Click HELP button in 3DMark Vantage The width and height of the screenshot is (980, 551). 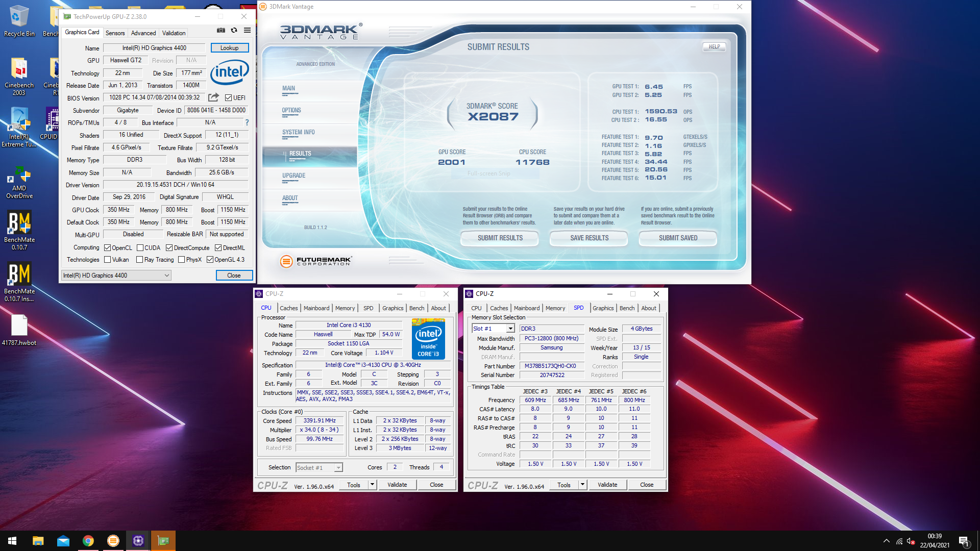[714, 46]
